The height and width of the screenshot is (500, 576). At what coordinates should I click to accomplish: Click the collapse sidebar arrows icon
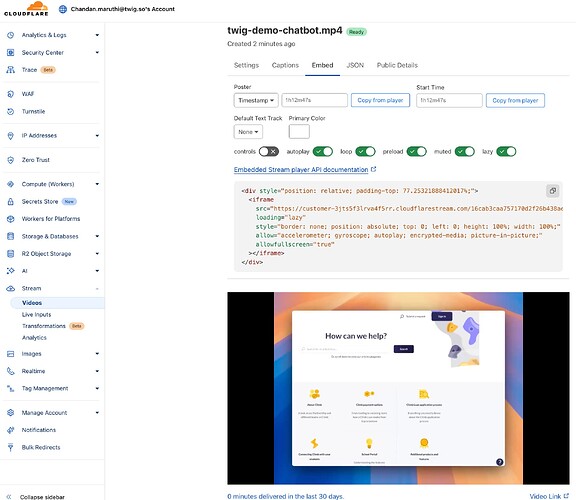[x=9, y=497]
